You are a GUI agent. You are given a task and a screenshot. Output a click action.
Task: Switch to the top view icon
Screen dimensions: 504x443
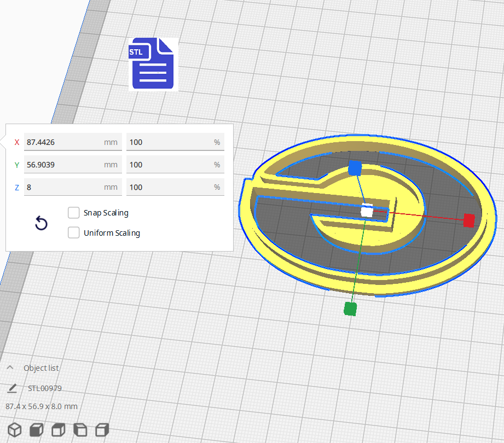(58, 430)
